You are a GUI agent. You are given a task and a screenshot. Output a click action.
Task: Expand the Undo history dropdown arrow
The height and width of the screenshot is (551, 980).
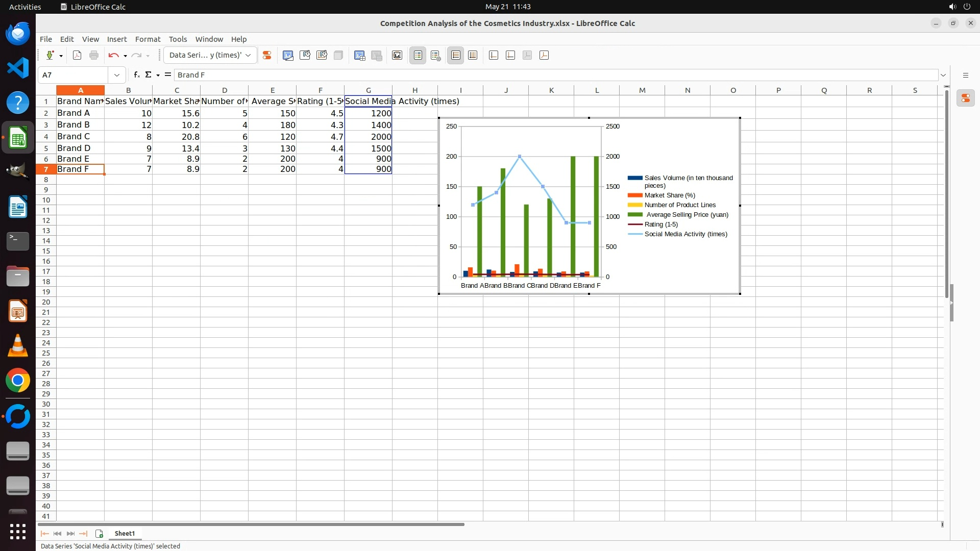[x=125, y=56]
